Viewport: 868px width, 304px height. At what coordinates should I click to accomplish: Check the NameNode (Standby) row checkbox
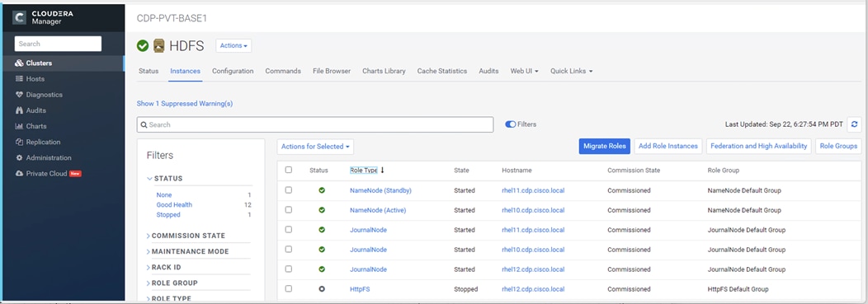tap(289, 189)
